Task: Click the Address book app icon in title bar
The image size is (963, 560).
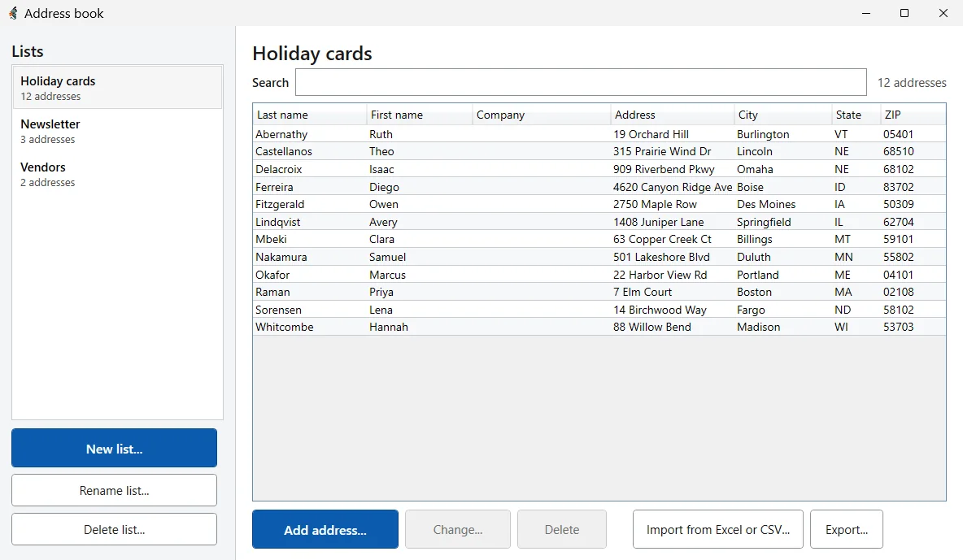Action: 13,13
